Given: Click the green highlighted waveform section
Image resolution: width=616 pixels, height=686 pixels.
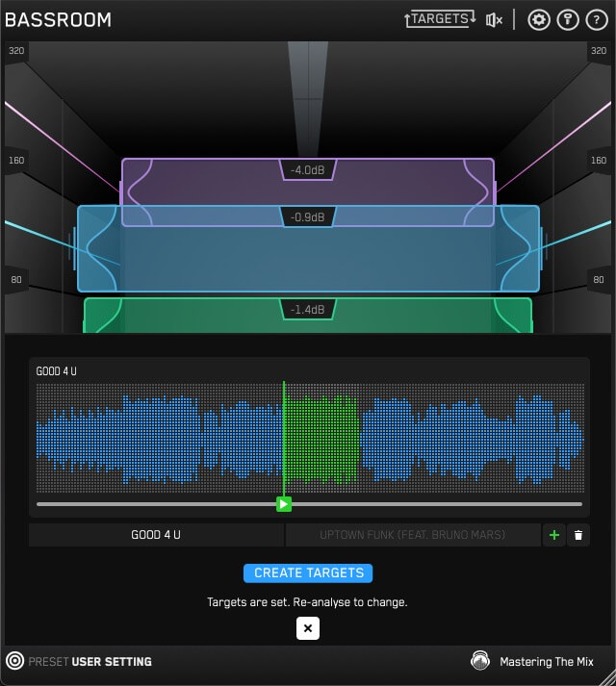Looking at the screenshot, I should point(321,439).
